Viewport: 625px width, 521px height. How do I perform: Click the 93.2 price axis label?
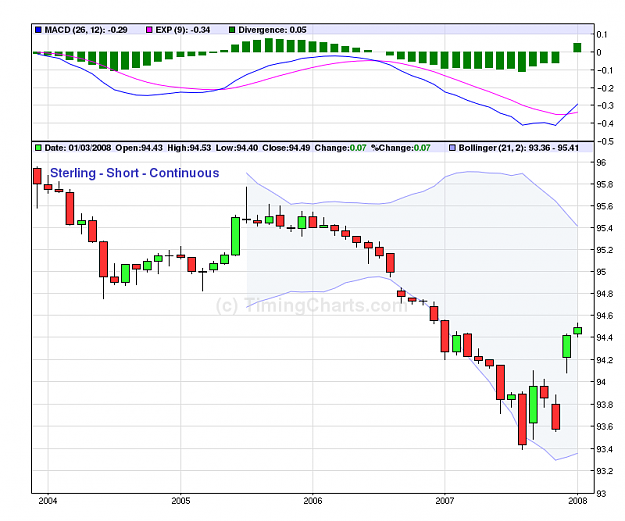point(604,471)
